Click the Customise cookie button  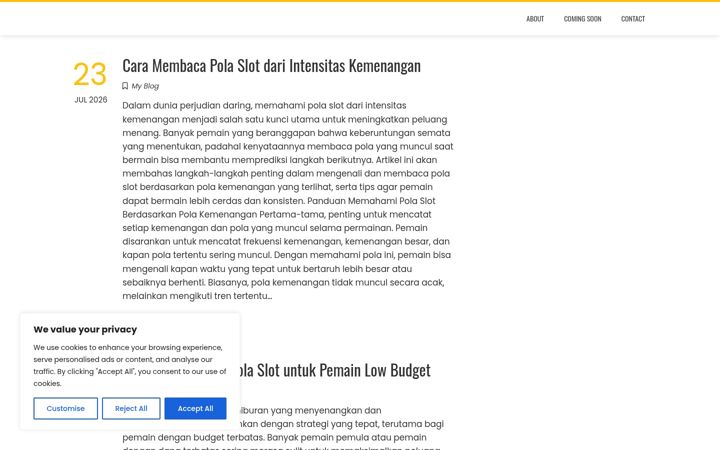(66, 408)
